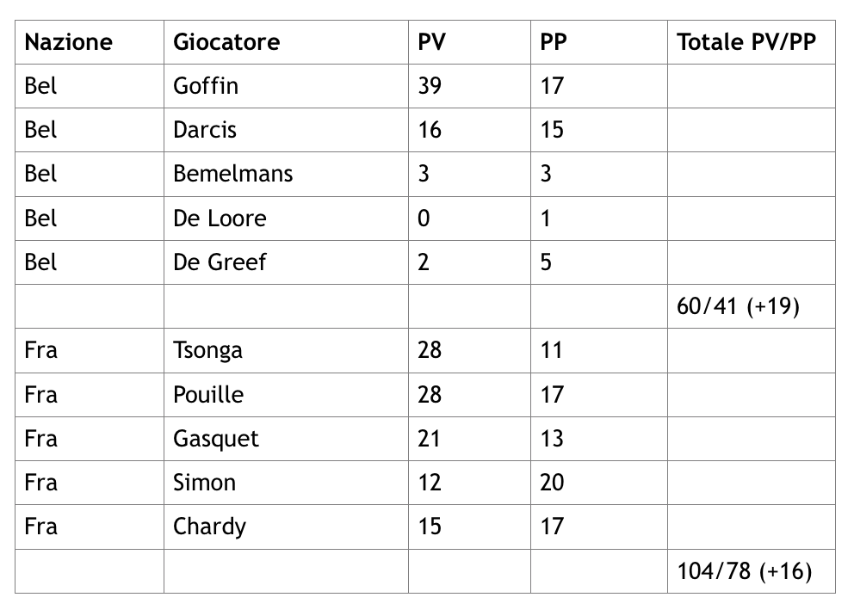Select Goffin's PV value 39
The image size is (854, 616).
pyautogui.click(x=430, y=86)
